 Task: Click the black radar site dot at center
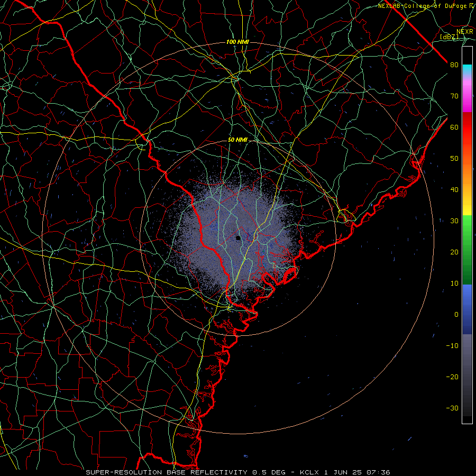tap(239, 238)
